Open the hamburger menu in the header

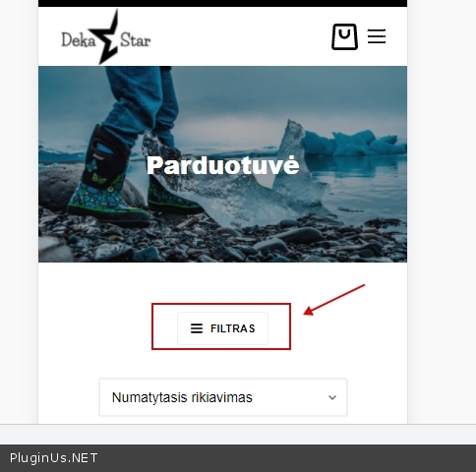coord(377,36)
